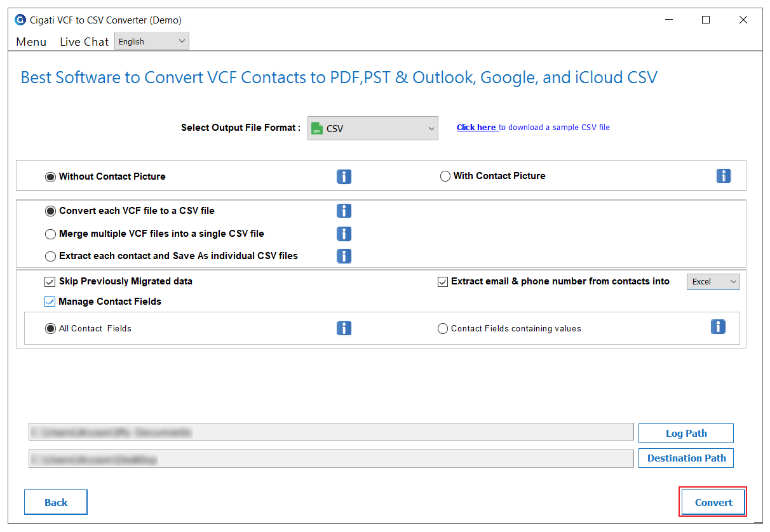Click info icon beside Without Contact Picture

coord(344,176)
